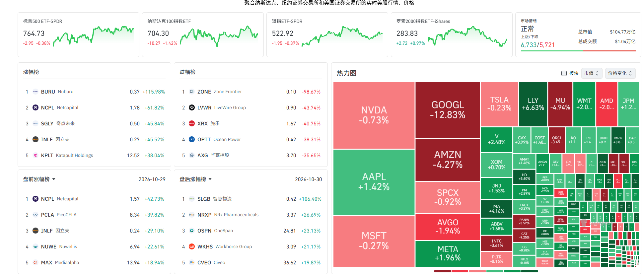Click the XRX red logo icon

(x=192, y=124)
